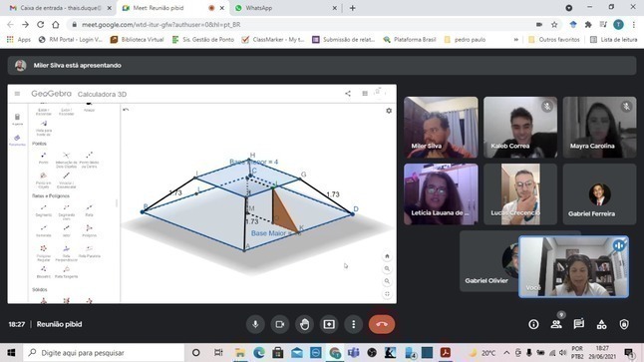Open the Biblioteca Virtual bookmark

click(138, 40)
